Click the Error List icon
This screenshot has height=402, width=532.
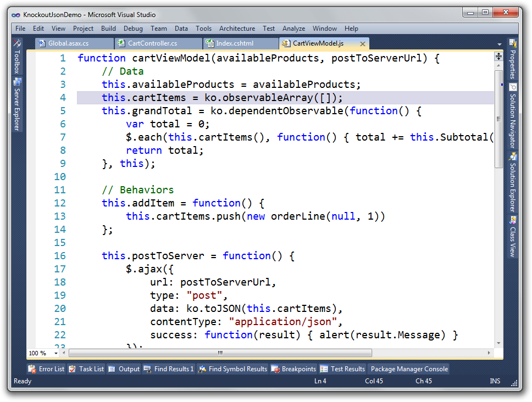pyautogui.click(x=32, y=369)
